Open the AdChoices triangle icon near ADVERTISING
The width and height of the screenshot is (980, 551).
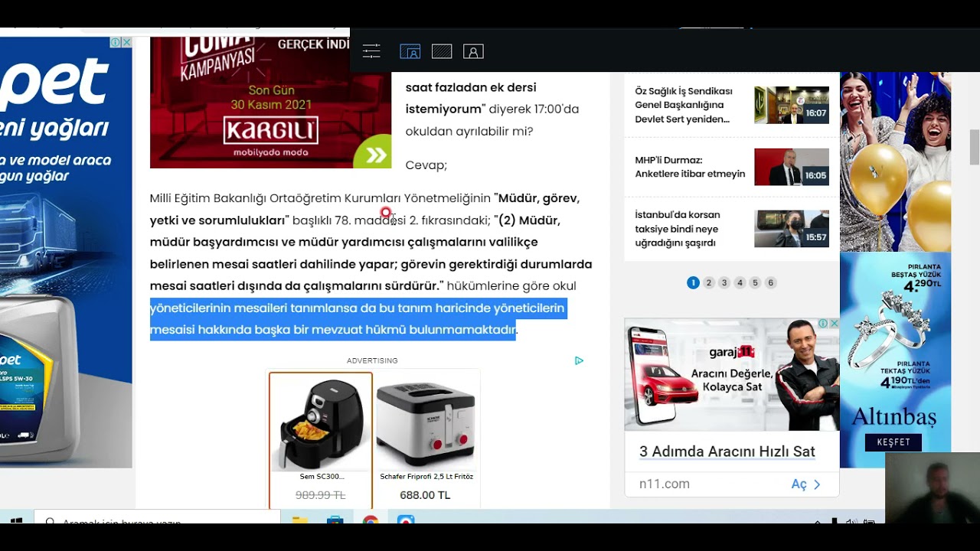pyautogui.click(x=579, y=360)
